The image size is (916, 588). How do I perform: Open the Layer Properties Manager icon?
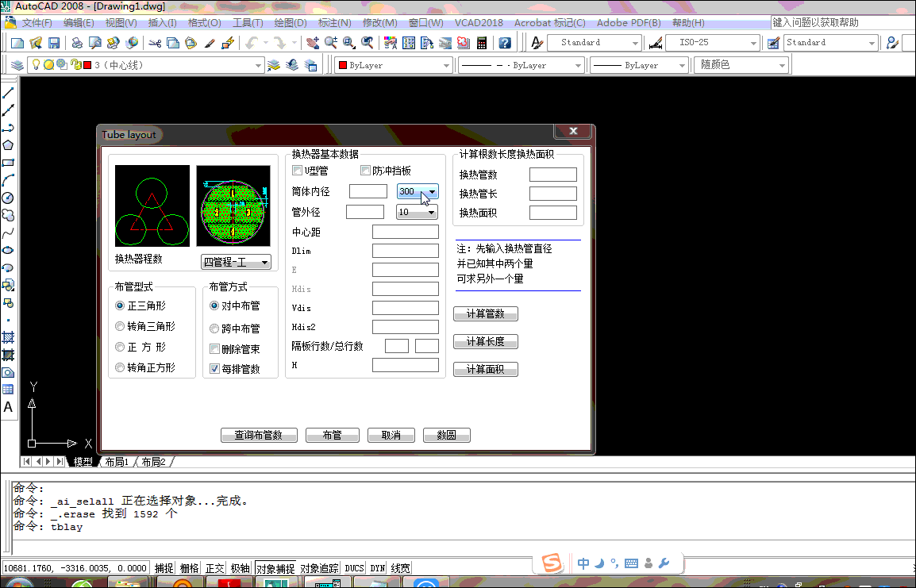18,65
